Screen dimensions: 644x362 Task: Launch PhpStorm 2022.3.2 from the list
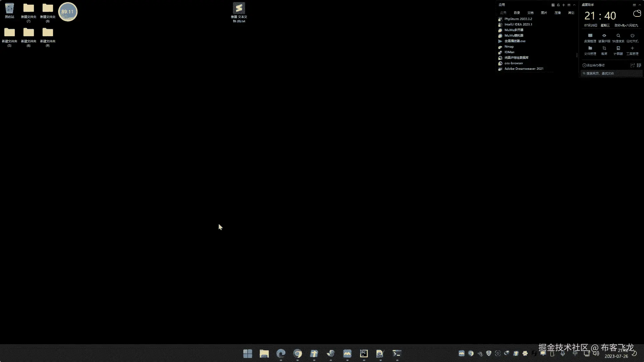[518, 19]
